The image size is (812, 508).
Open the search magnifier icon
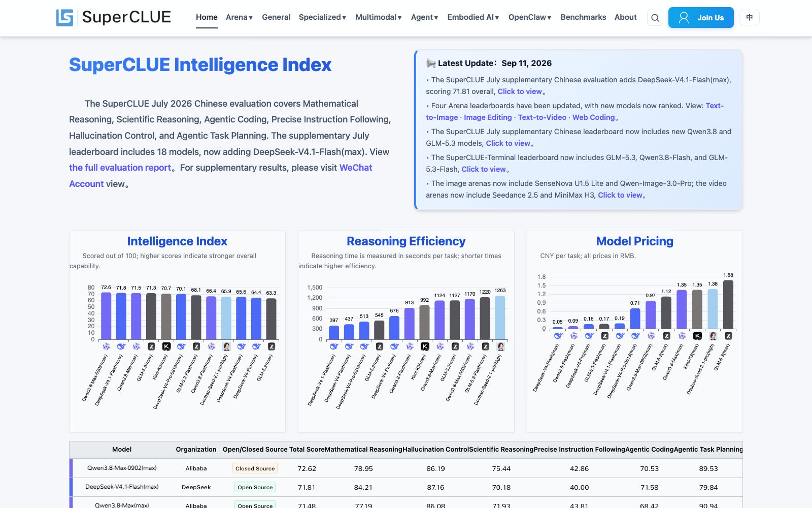coord(655,18)
